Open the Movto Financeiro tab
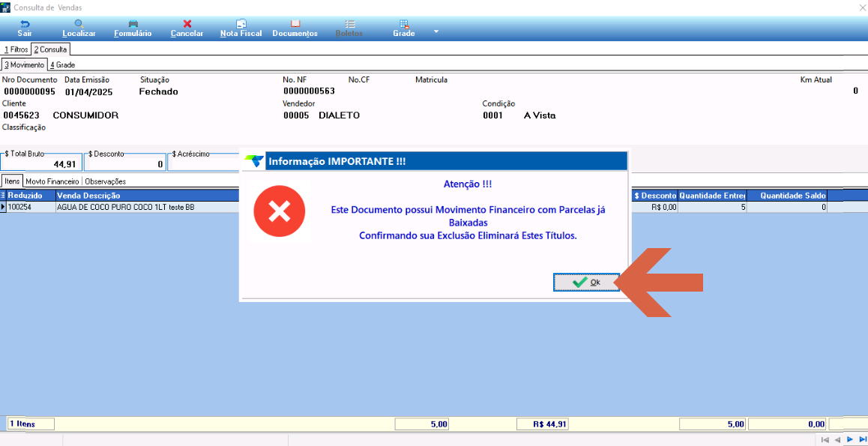The height and width of the screenshot is (446, 868). click(x=52, y=181)
